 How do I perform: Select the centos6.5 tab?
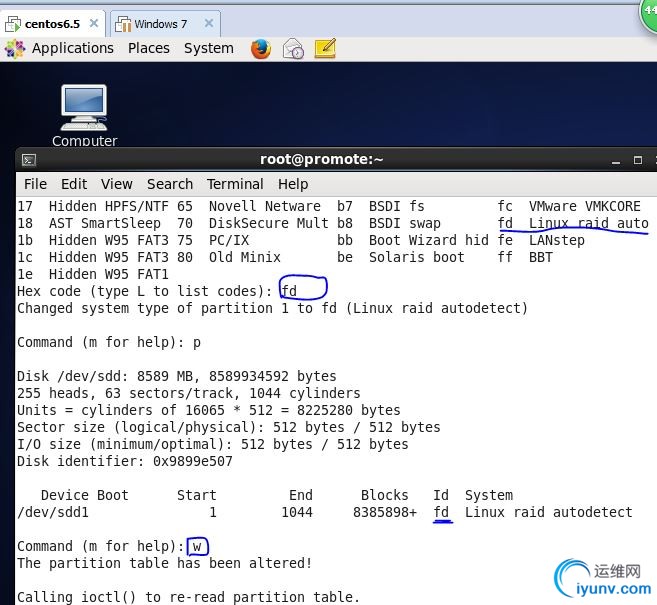pos(53,24)
